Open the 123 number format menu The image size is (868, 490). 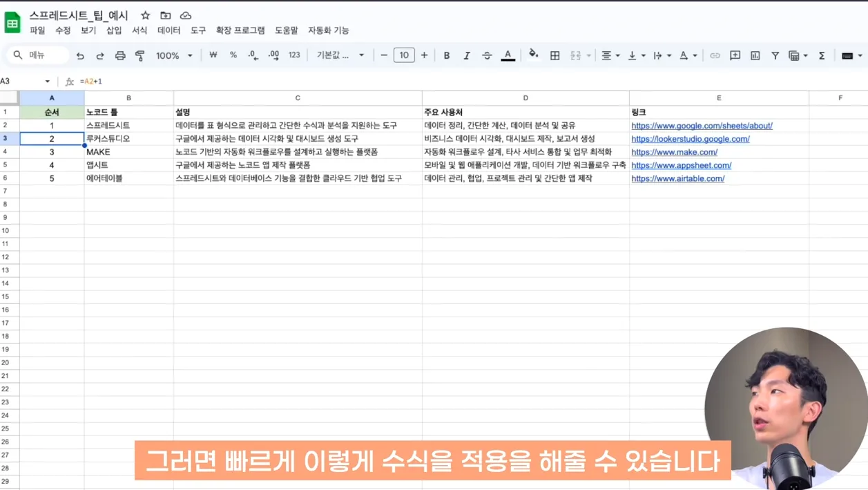[x=294, y=55]
